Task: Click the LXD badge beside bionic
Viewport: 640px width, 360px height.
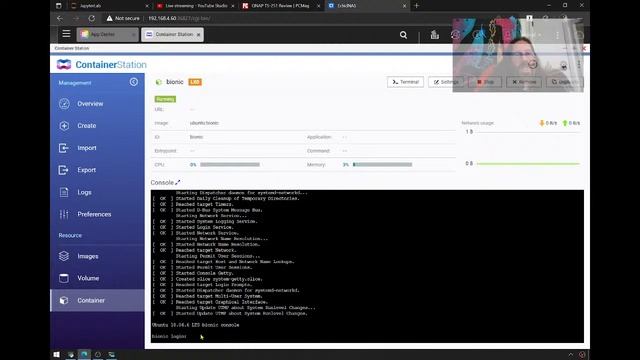Action: click(195, 82)
